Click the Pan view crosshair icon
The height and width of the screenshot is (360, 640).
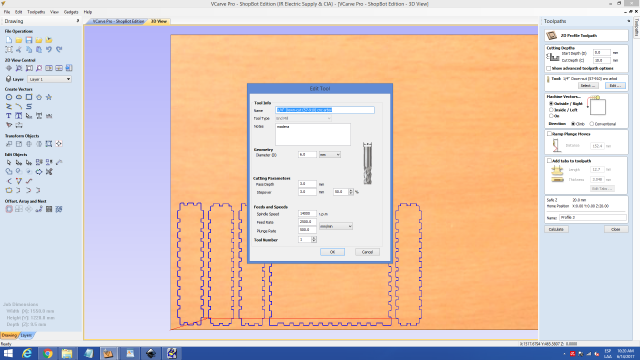(x=9, y=68)
